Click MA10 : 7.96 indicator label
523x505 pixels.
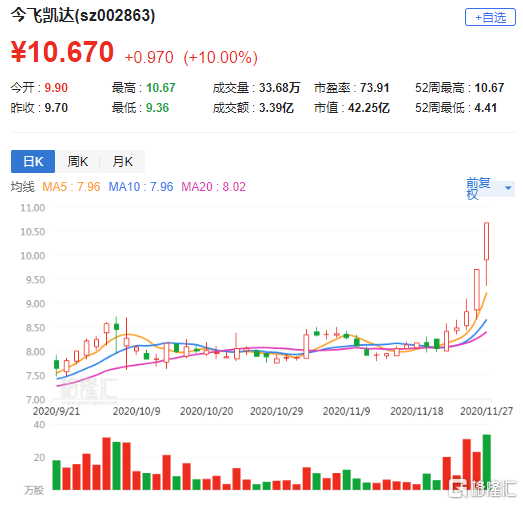click(x=141, y=187)
